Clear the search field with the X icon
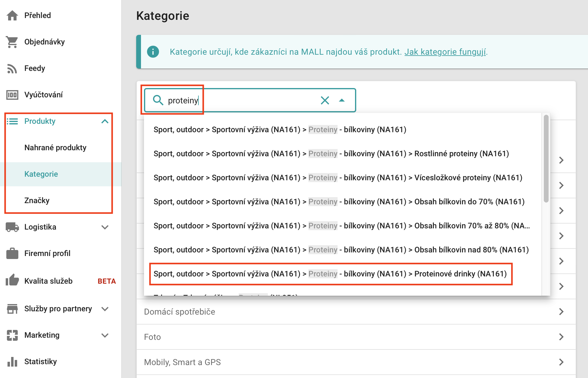 tap(325, 100)
